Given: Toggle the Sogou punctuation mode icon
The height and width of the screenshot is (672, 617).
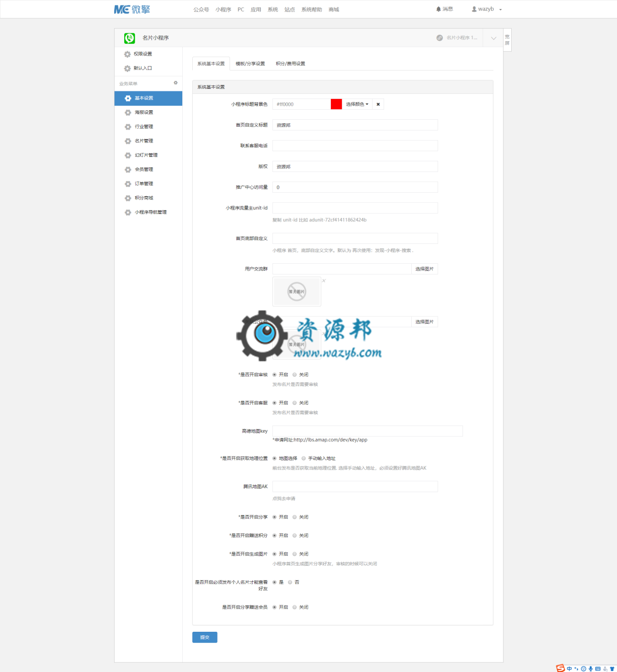Looking at the screenshot, I should pyautogui.click(x=576, y=669).
